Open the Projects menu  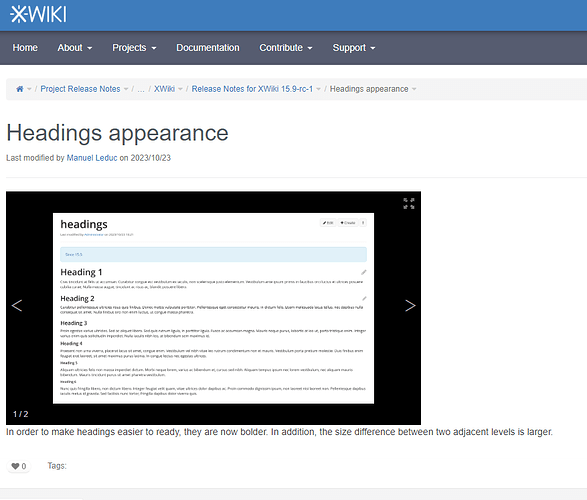[134, 48]
